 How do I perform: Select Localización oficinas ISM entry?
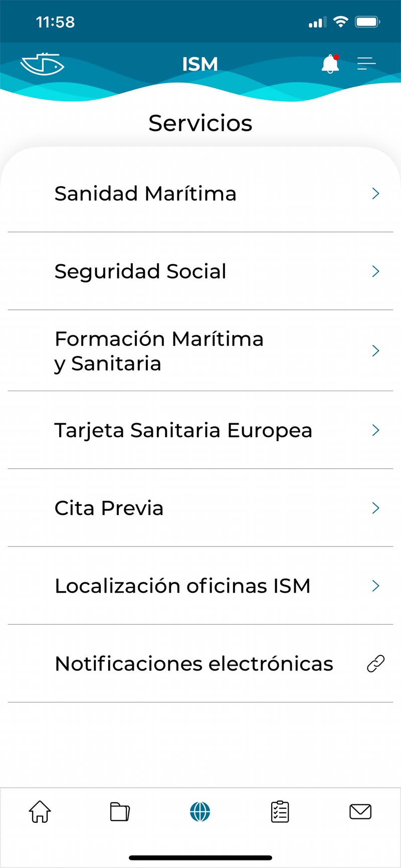182,586
